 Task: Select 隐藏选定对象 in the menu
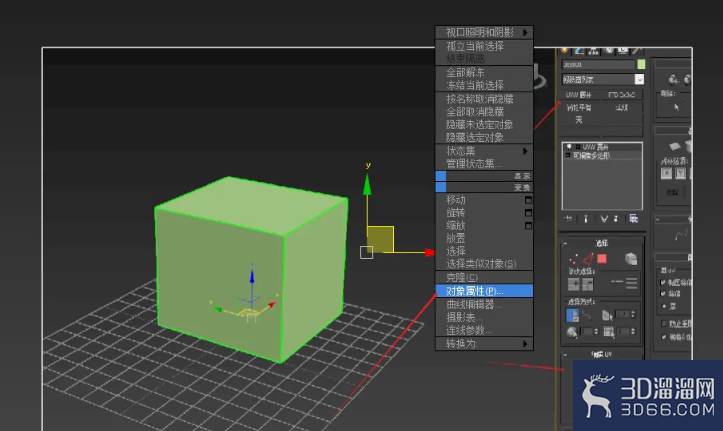coord(484,137)
